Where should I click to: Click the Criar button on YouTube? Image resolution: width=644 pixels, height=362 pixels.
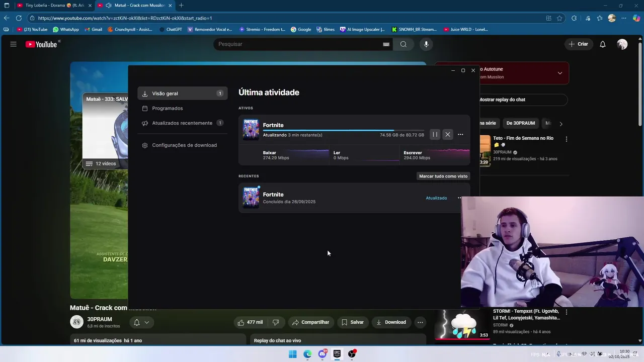(578, 44)
